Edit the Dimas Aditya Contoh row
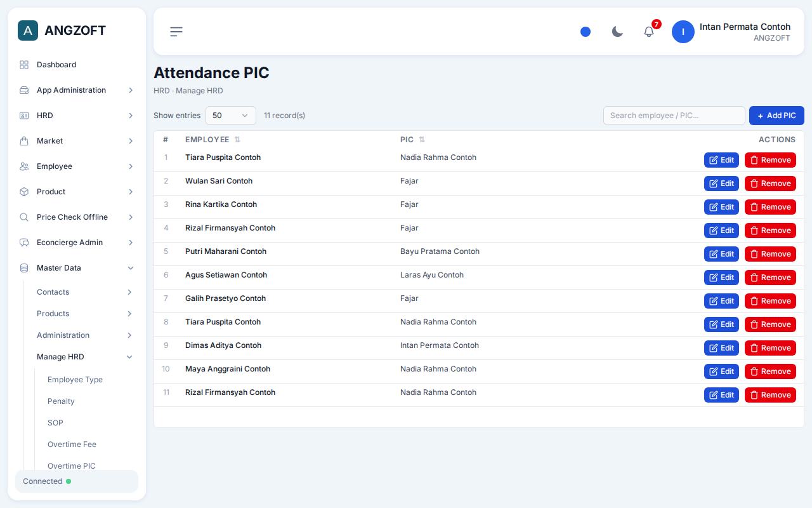The height and width of the screenshot is (508, 812). pos(721,348)
